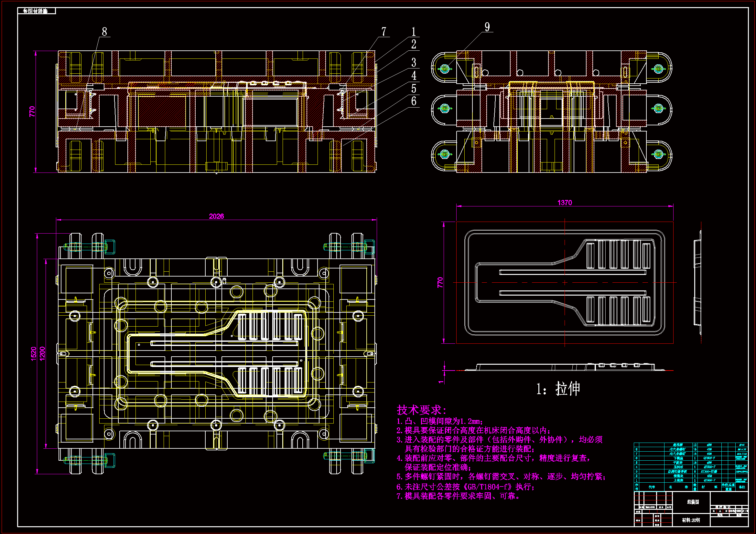
Task: Click the 下模座 row in parts list
Action: (678, 458)
